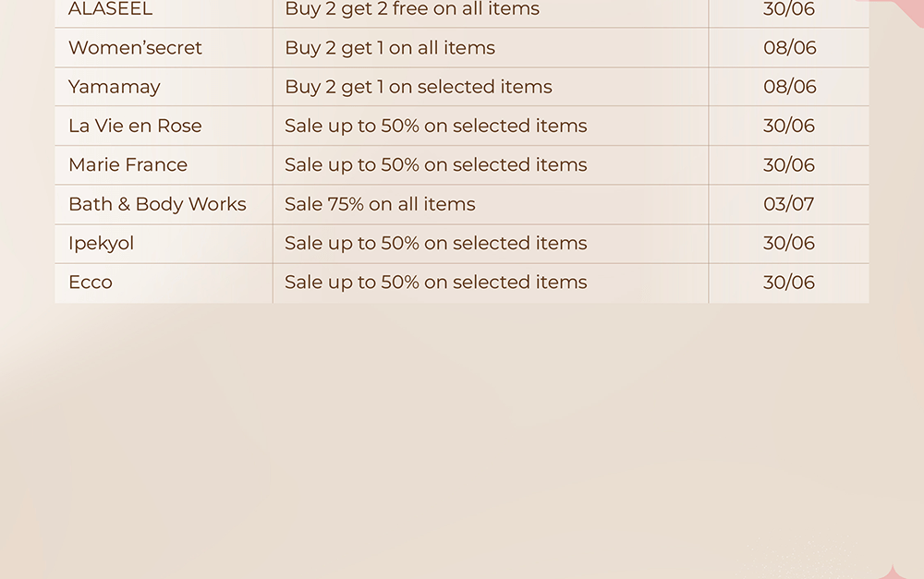Screen dimensions: 924x579
Task: Click the Marie France brand name
Action: 128,165
